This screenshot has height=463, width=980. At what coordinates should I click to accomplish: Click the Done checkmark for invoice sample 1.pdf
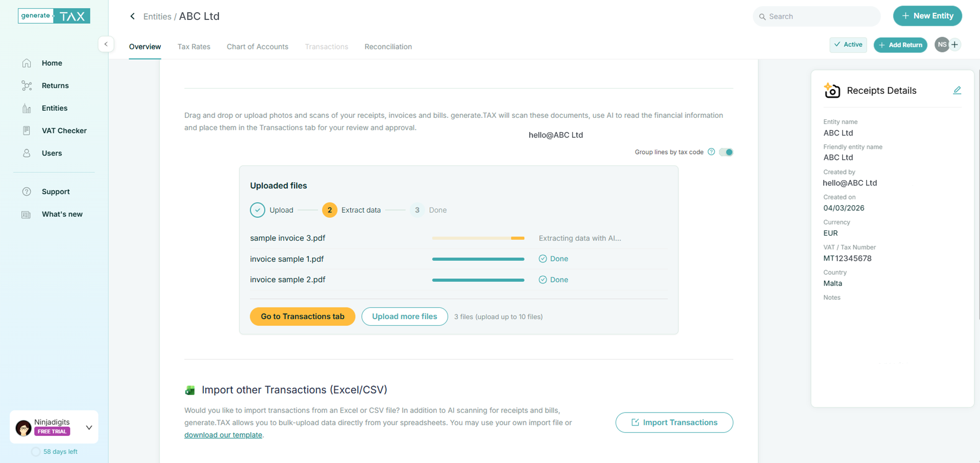click(x=543, y=259)
